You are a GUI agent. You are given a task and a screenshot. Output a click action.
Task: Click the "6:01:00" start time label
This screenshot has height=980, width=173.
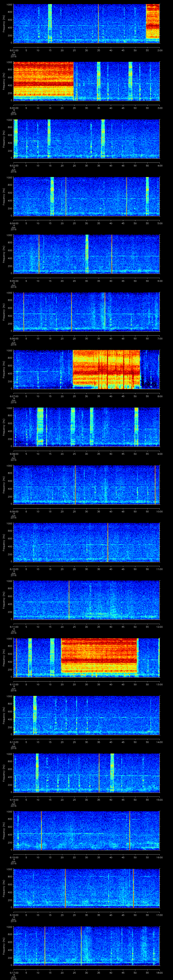click(x=14, y=50)
